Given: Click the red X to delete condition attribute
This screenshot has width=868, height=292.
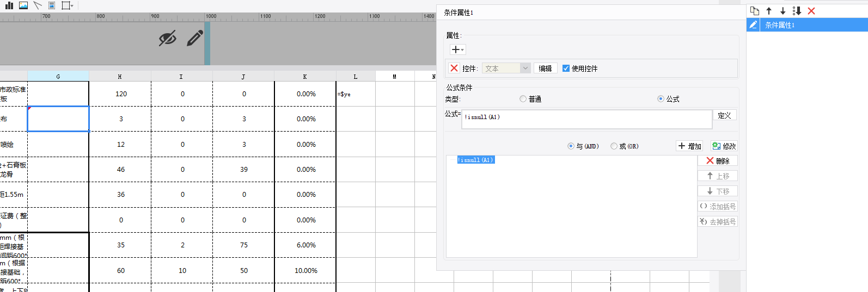Looking at the screenshot, I should (x=811, y=11).
